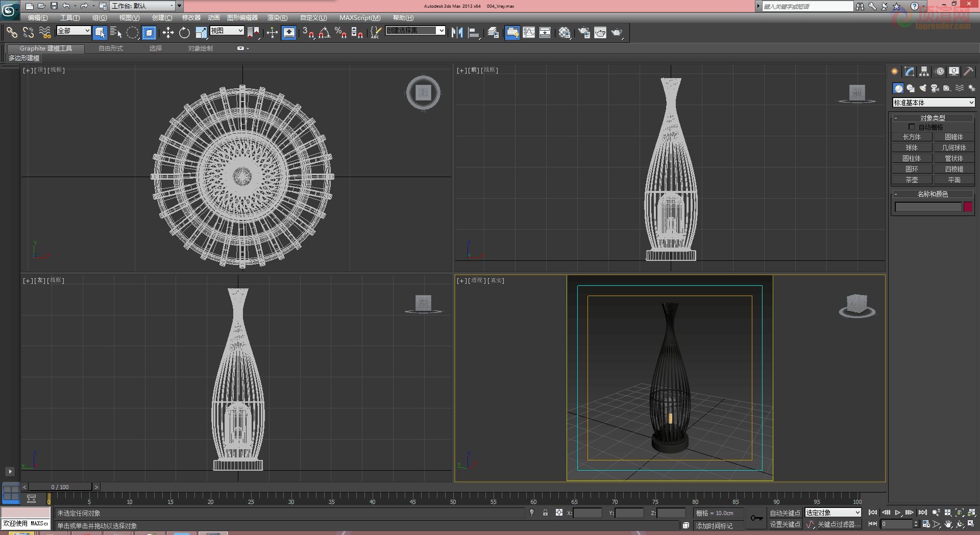The width and height of the screenshot is (980, 535).
Task: Click the Mirror tool
Action: 457,33
